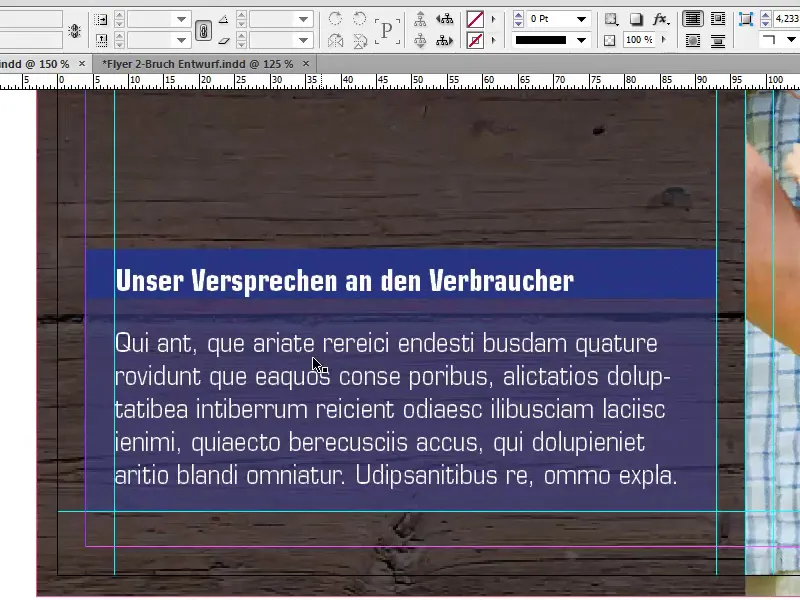Click the apply effect to object icon

[611, 19]
